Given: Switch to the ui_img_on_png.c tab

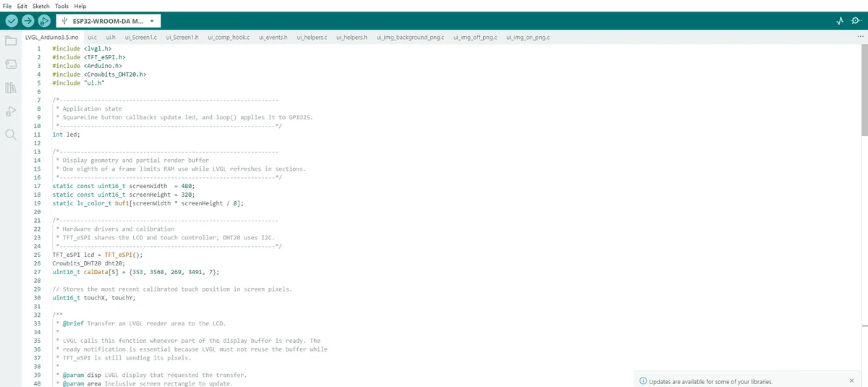Looking at the screenshot, I should [x=527, y=37].
